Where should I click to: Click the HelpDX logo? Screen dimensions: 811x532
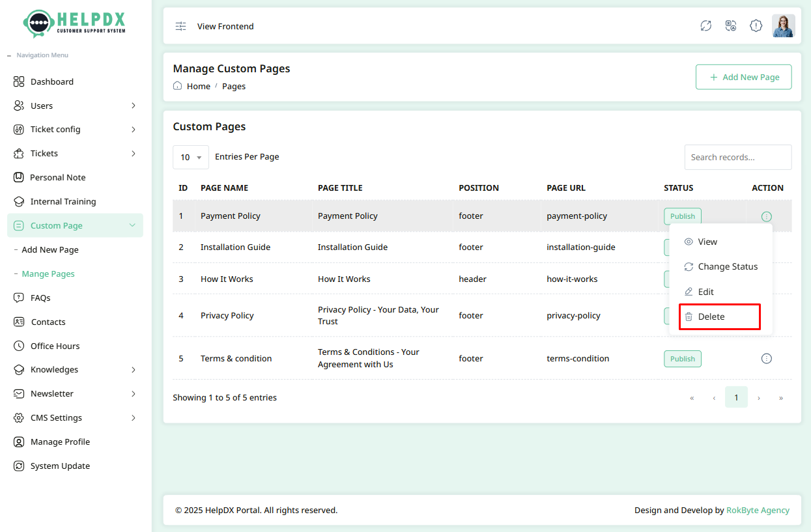[75, 23]
